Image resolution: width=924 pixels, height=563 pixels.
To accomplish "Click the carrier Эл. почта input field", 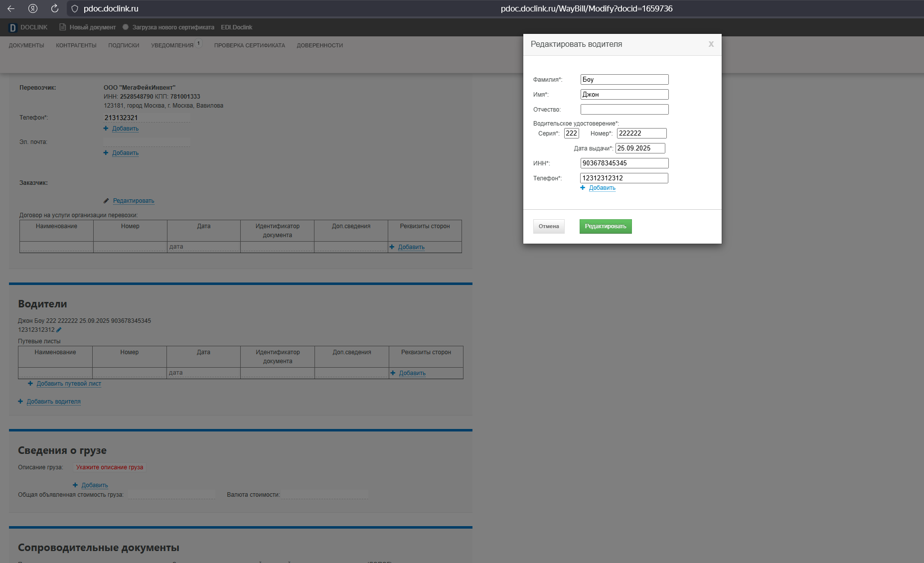I will click(147, 142).
